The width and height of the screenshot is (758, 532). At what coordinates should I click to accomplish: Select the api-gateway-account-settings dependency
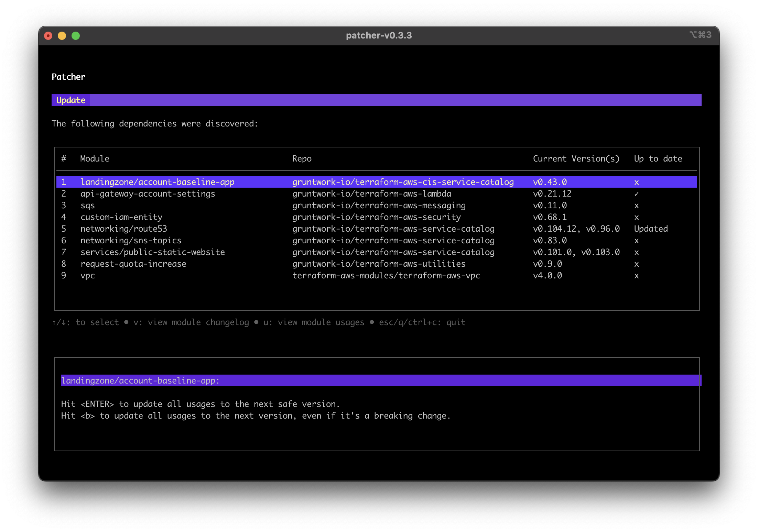(x=148, y=193)
